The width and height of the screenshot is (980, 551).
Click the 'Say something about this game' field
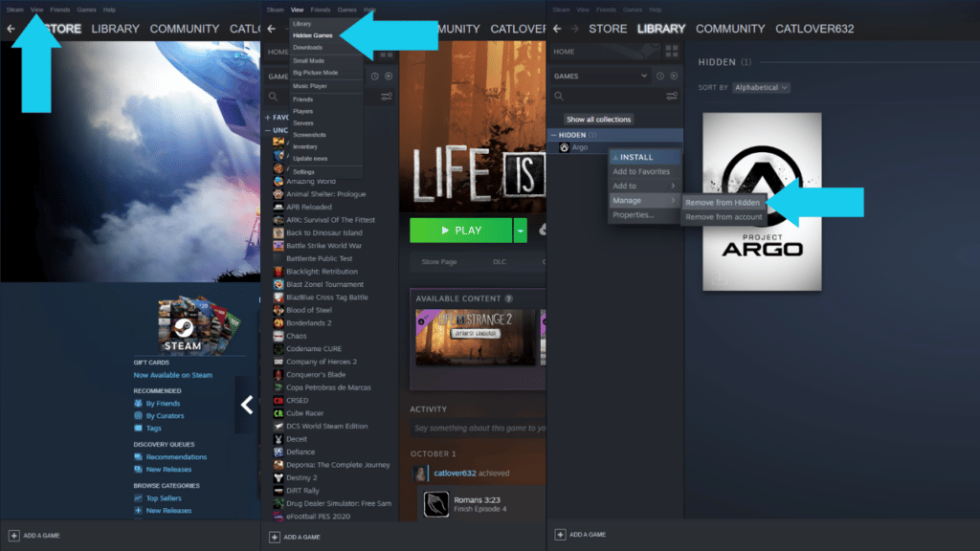point(479,429)
